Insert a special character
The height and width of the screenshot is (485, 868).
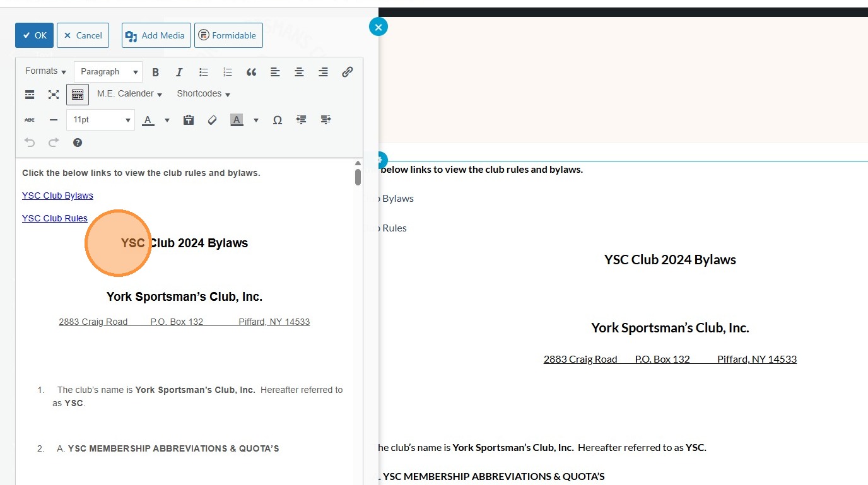pyautogui.click(x=277, y=120)
